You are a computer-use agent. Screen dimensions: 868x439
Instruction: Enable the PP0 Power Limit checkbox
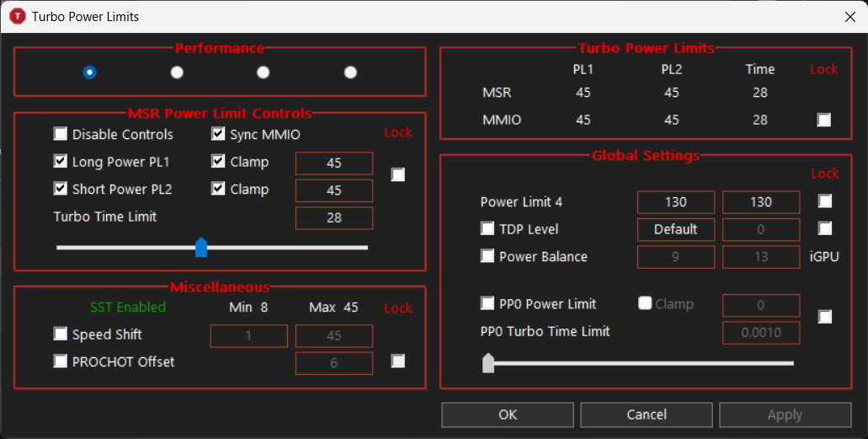[x=487, y=303]
